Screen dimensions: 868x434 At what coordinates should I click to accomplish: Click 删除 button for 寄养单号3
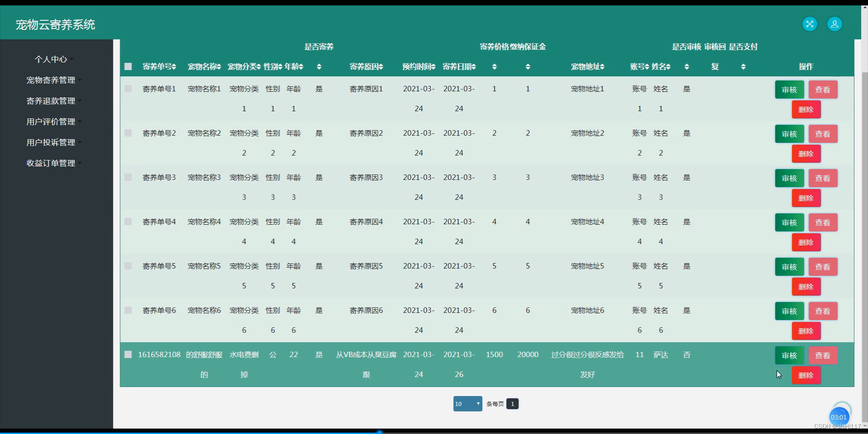click(806, 198)
